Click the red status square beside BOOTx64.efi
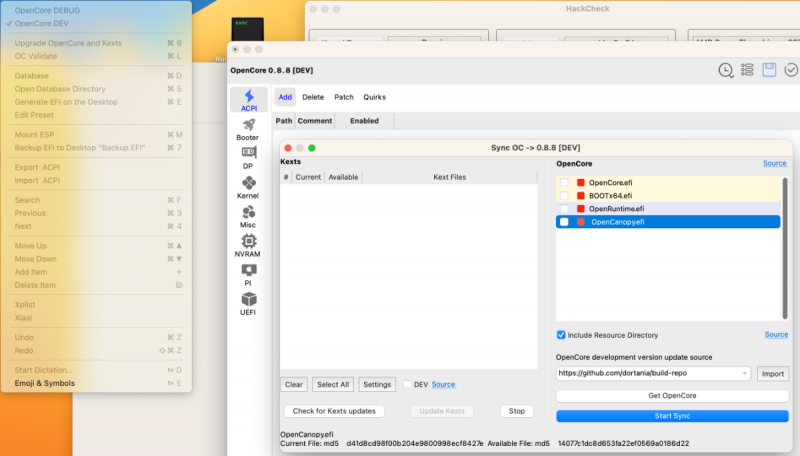Screen dimensions: 800x456 [581, 196]
